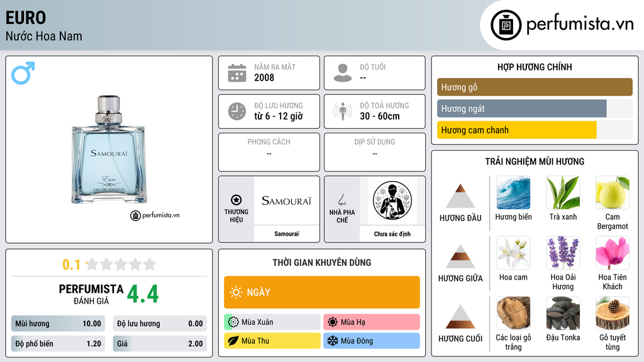Click the nose icon above Nhà pha chế
Viewport: 644px width, 362px height.
(x=341, y=200)
